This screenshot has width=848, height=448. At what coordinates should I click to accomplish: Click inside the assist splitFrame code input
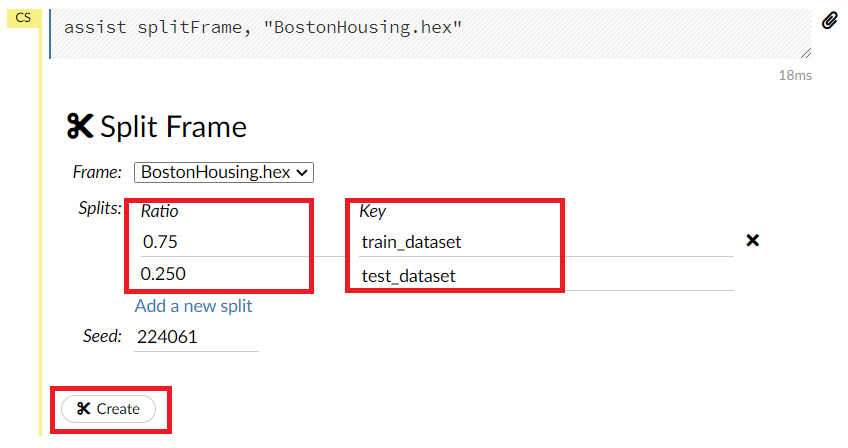430,28
